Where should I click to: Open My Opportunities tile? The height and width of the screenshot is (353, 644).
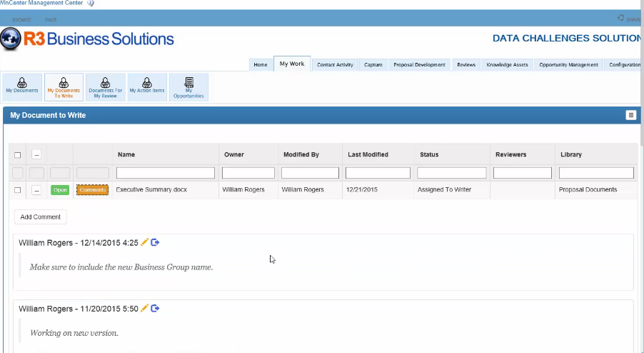188,87
